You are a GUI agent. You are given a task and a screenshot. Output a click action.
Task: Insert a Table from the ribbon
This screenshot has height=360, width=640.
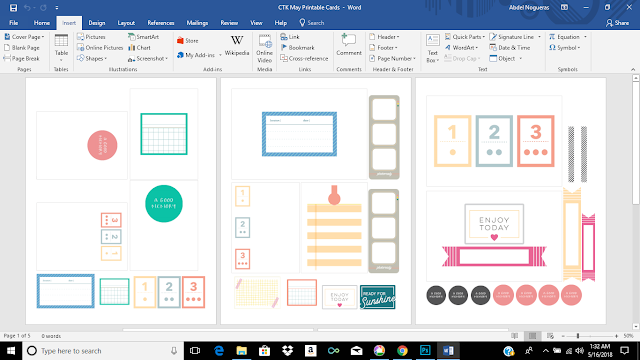tap(61, 48)
